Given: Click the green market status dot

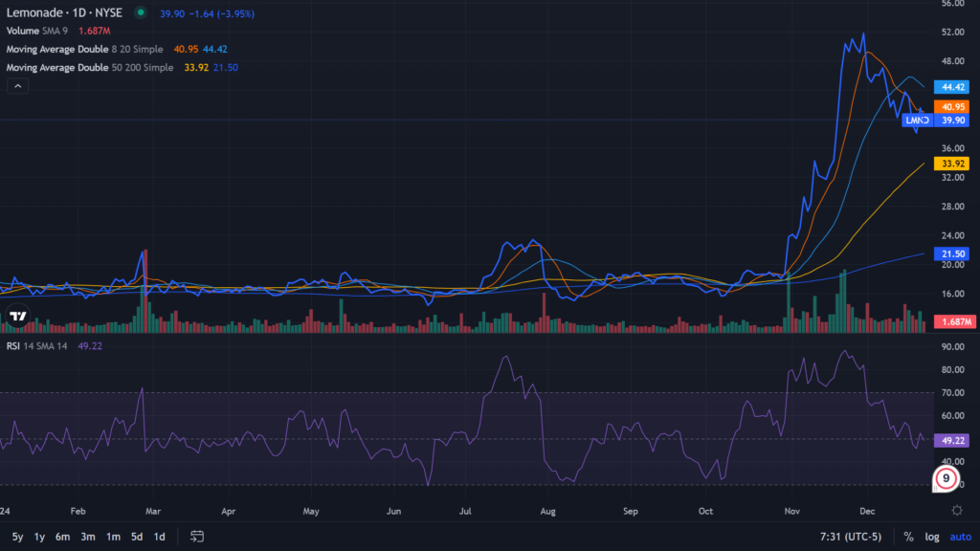Looking at the screenshot, I should pyautogui.click(x=141, y=12).
